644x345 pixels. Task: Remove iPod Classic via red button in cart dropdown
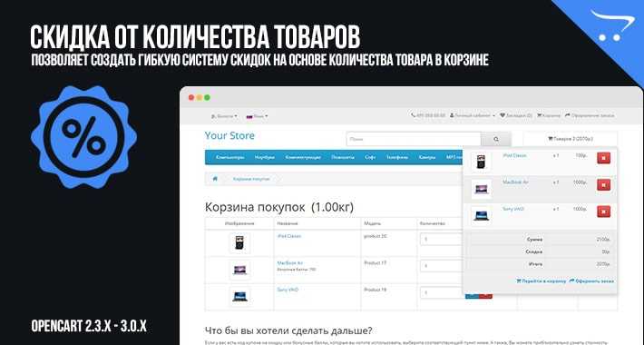coord(603,158)
